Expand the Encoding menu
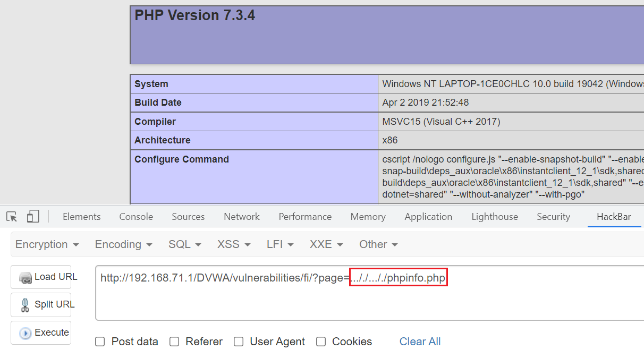The width and height of the screenshot is (644, 358). point(123,244)
